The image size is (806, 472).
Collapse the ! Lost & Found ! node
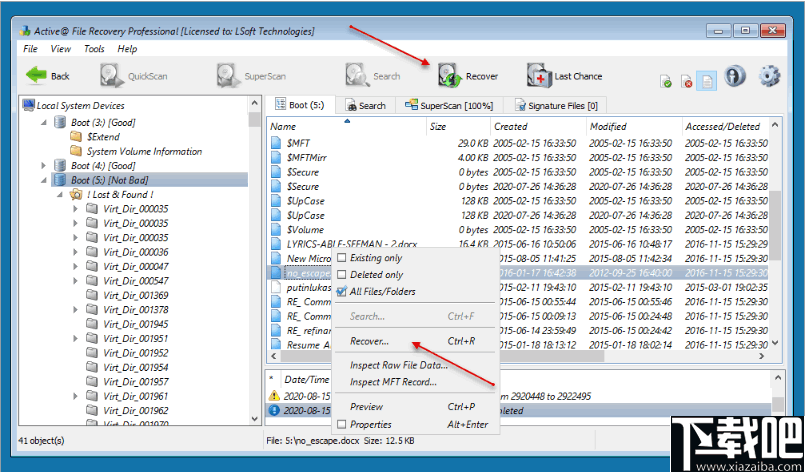tap(60, 194)
